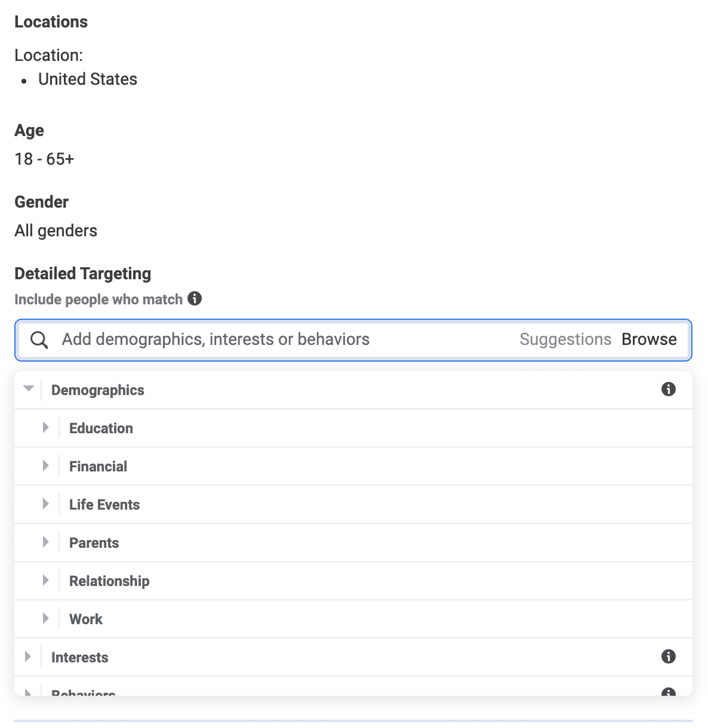708x728 pixels.
Task: Click the search magnifier icon in targeting field
Action: [x=39, y=340]
